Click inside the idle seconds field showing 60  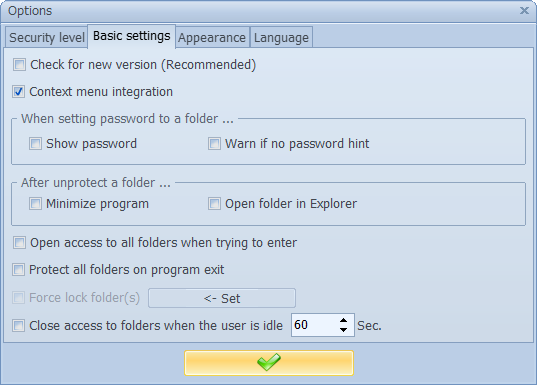tap(313, 325)
